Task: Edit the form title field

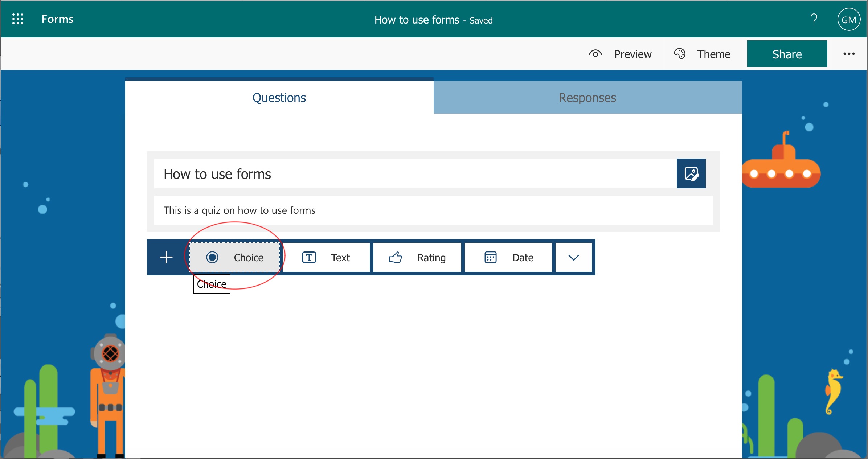Action: [414, 174]
